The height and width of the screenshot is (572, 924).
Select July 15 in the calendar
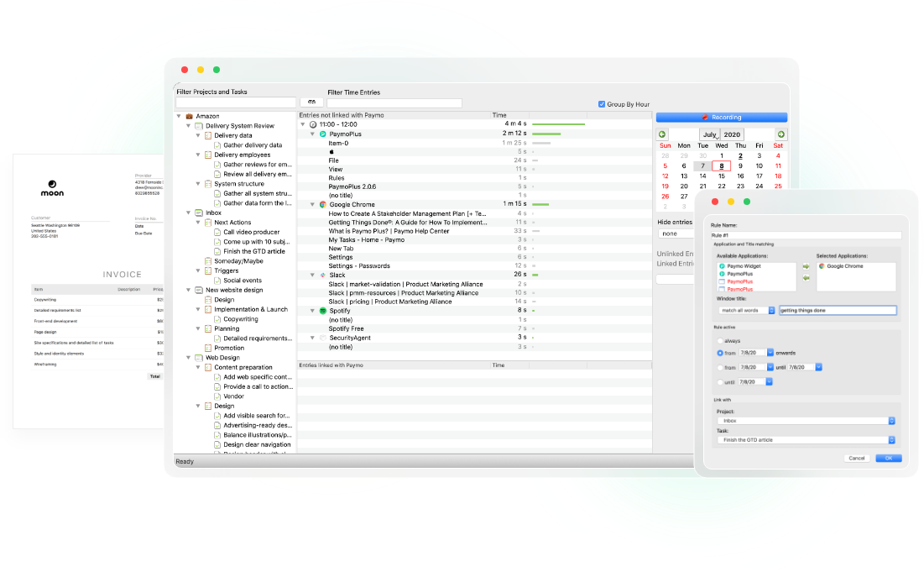(721, 176)
